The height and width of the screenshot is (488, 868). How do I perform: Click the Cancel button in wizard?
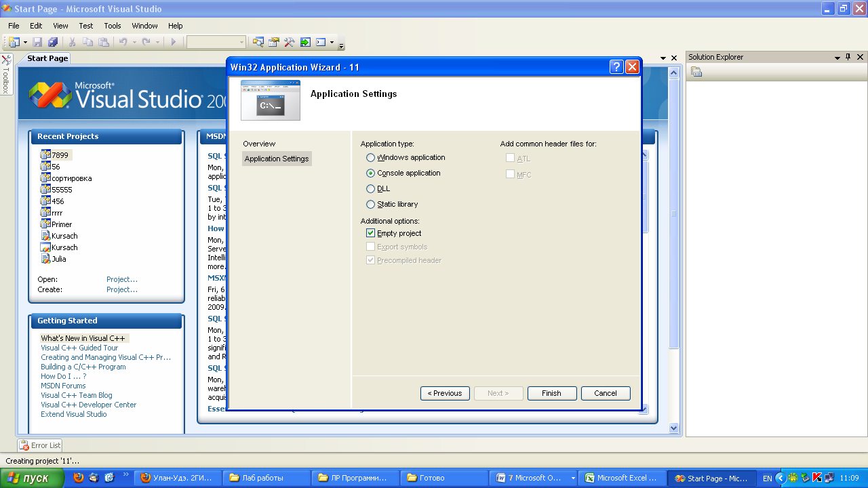[x=606, y=393]
